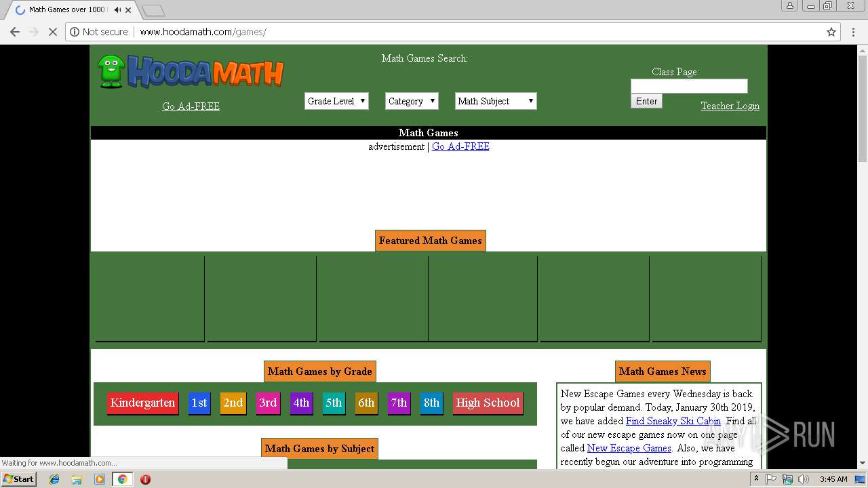
Task: Click the Go Ad-FREE link under the logo
Action: [x=191, y=106]
